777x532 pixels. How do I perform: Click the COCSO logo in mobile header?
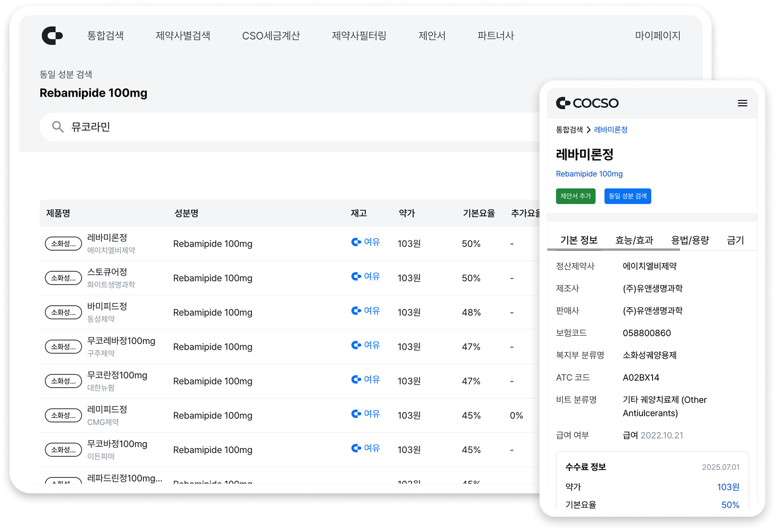pos(587,103)
